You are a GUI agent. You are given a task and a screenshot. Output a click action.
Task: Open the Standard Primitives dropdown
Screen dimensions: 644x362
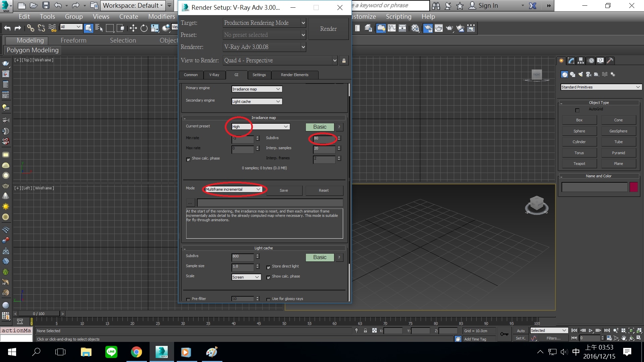coord(601,87)
